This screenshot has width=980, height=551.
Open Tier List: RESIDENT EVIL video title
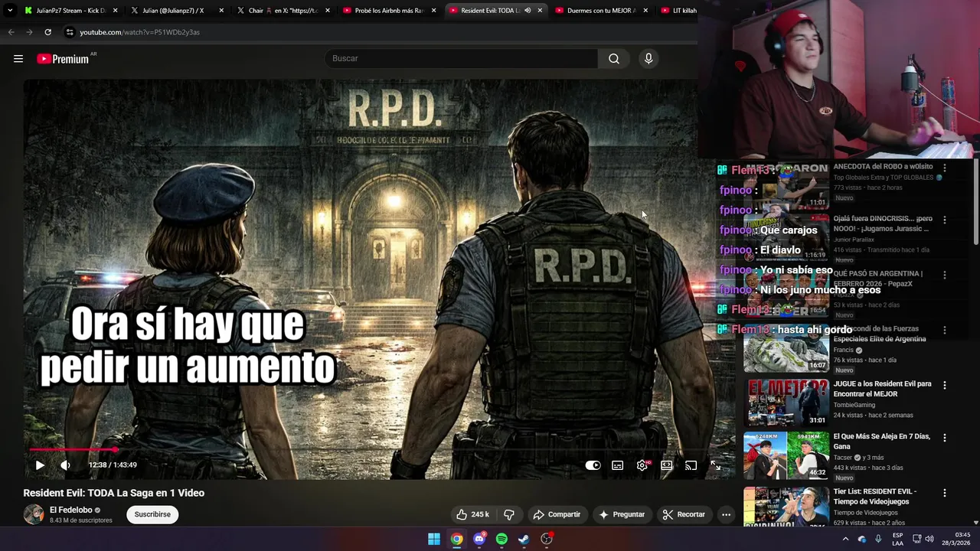[x=875, y=496]
